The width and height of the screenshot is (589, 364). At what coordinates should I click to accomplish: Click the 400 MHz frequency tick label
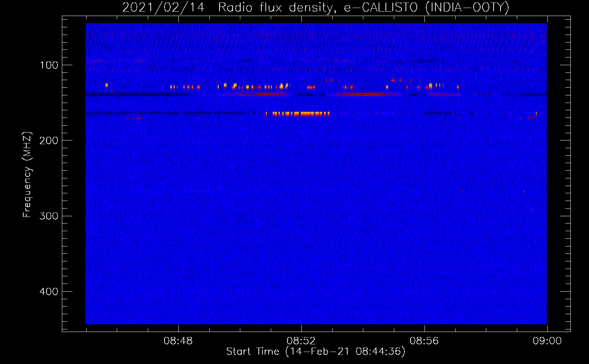49,292
